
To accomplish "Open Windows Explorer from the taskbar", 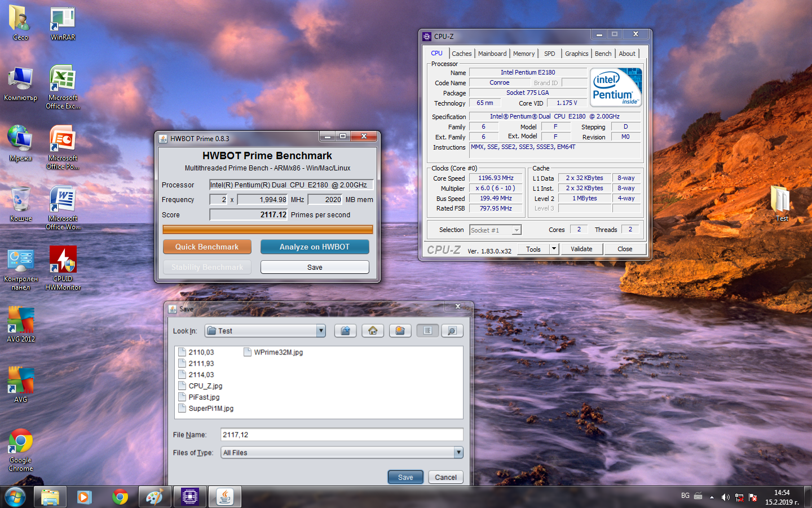I will click(x=50, y=497).
